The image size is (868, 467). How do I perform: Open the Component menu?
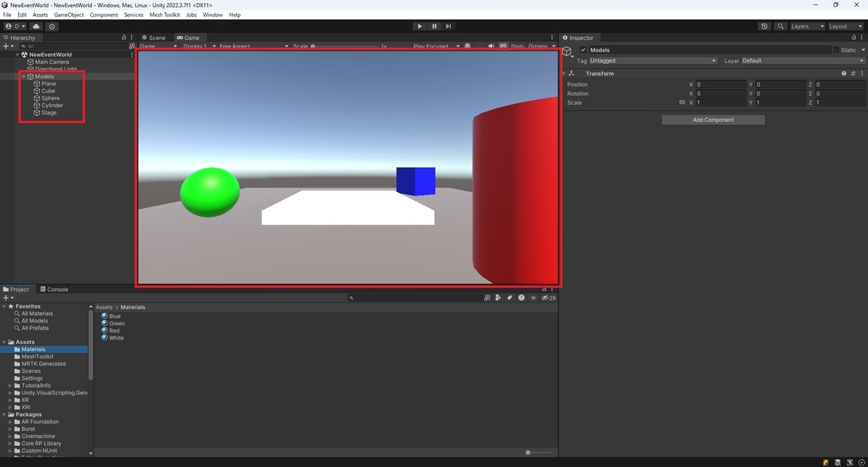click(x=103, y=14)
